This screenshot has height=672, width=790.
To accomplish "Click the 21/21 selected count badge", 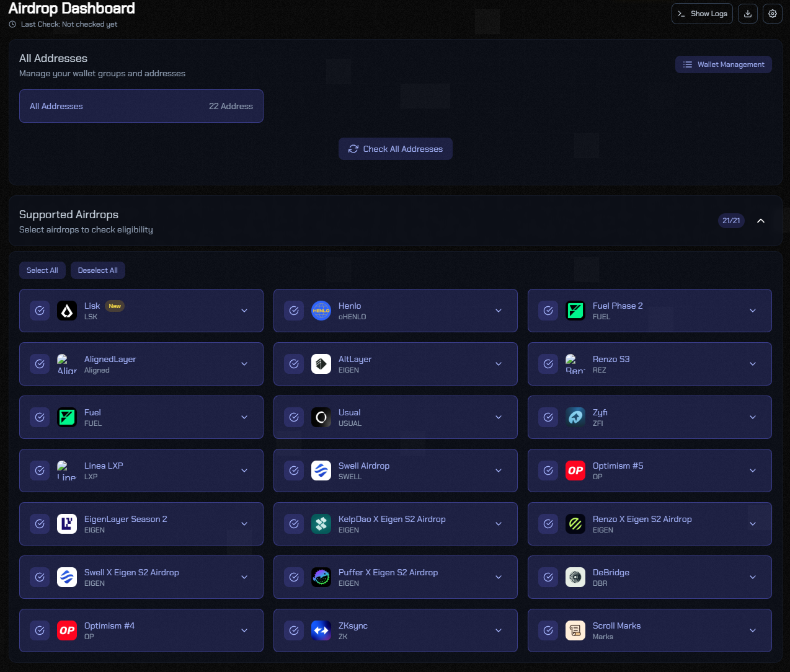I will (731, 221).
